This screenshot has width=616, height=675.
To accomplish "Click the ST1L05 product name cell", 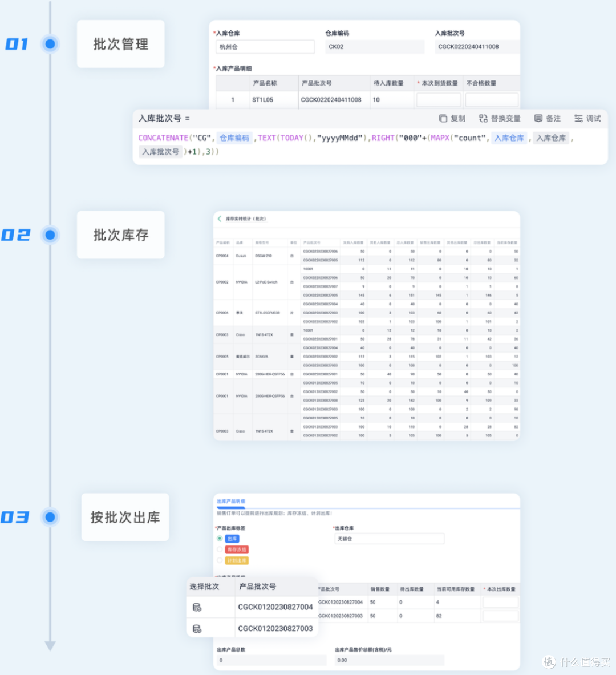I will point(262,99).
